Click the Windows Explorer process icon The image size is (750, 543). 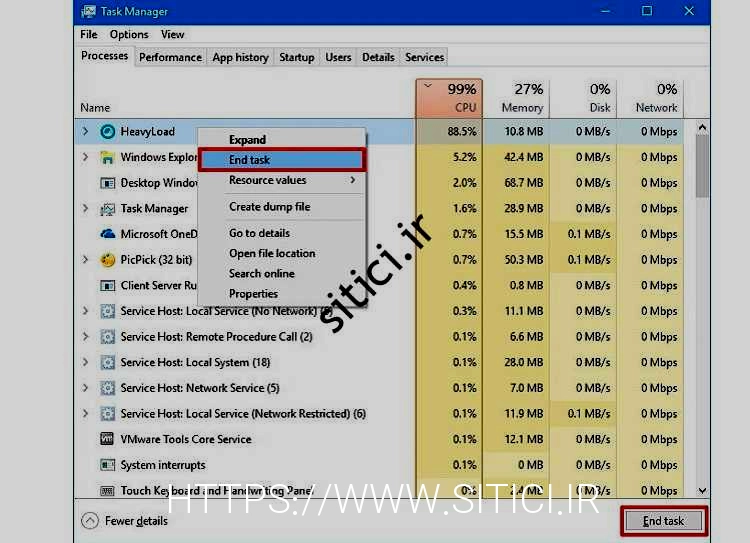[x=108, y=157]
